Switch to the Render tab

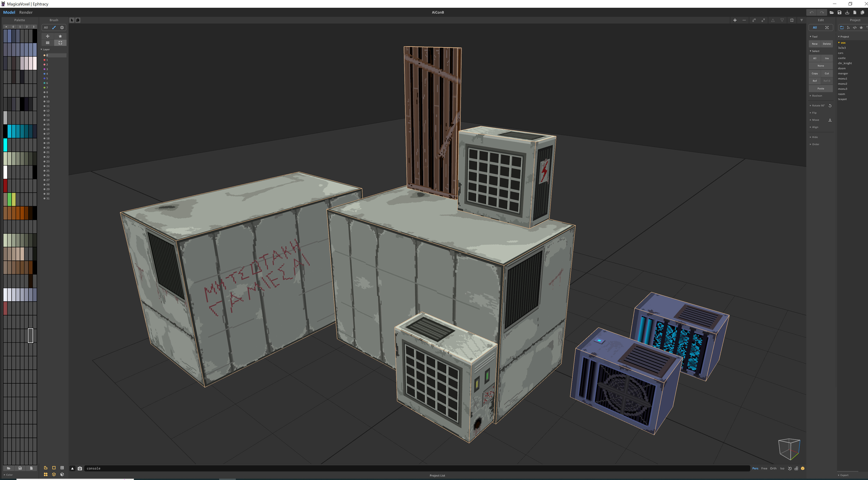point(26,12)
